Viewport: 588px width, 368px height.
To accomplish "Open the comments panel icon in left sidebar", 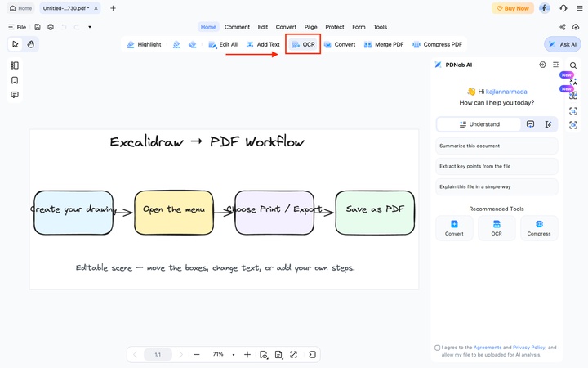I will 15,95.
